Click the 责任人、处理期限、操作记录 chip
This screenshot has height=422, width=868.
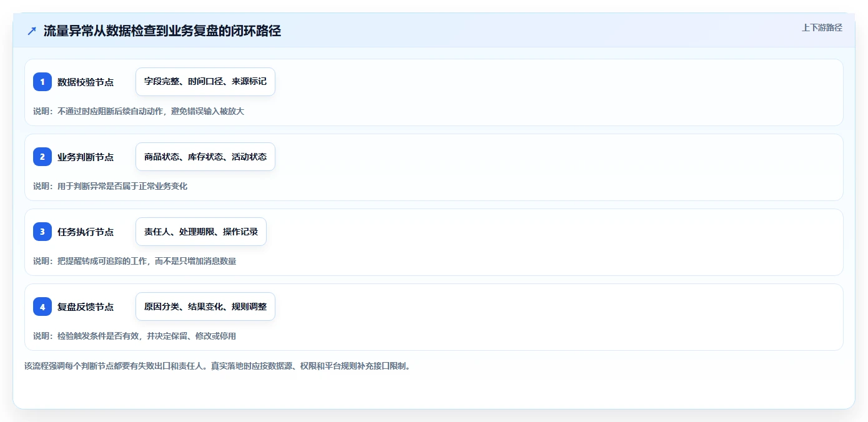201,232
